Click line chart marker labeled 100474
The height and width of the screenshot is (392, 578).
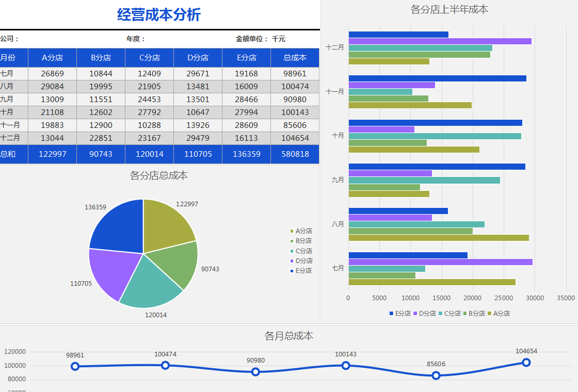(x=166, y=366)
